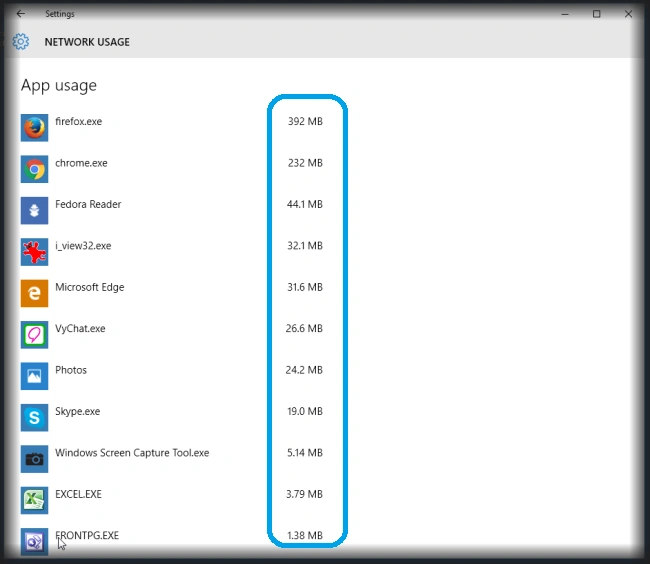Screen dimensions: 650x564
Task: Click the 1.38 MB usage value
Action: pyautogui.click(x=305, y=535)
